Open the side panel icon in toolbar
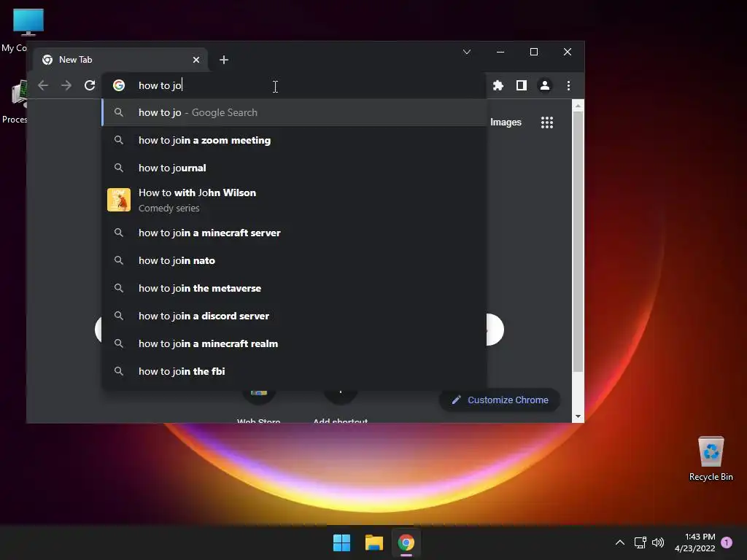The width and height of the screenshot is (747, 560). 521,85
